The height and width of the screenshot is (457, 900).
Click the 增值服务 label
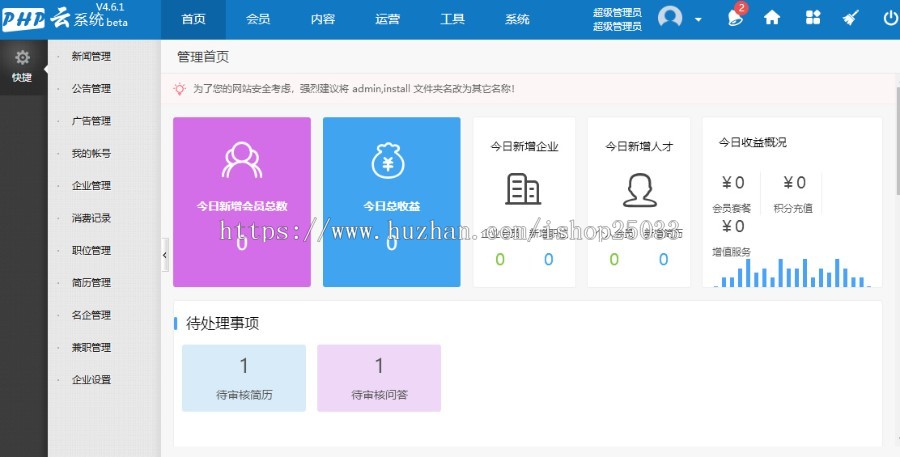pyautogui.click(x=731, y=252)
